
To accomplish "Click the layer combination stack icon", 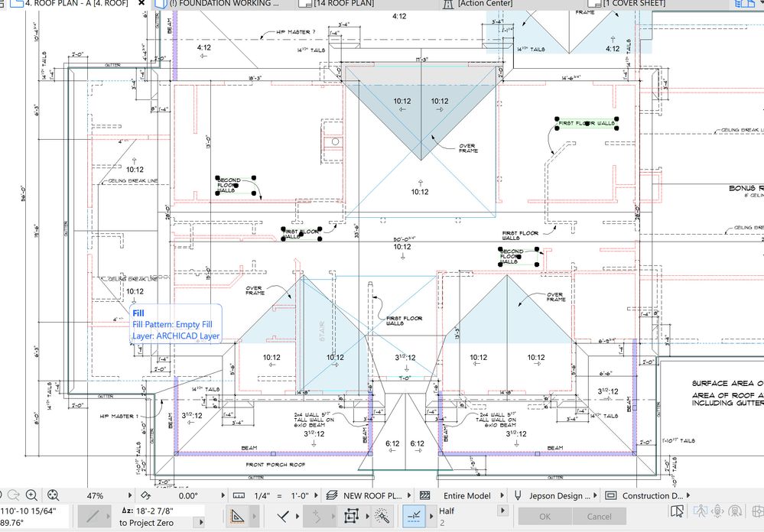I will 331,495.
